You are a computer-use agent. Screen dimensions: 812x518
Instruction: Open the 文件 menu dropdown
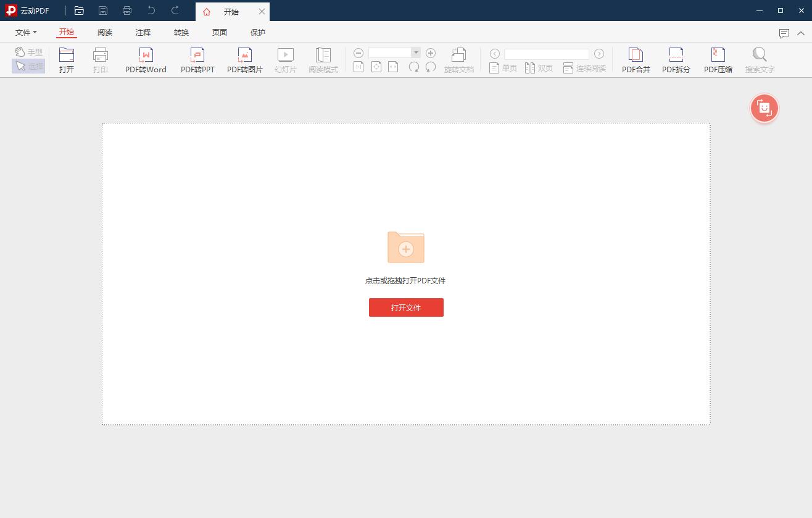point(26,32)
